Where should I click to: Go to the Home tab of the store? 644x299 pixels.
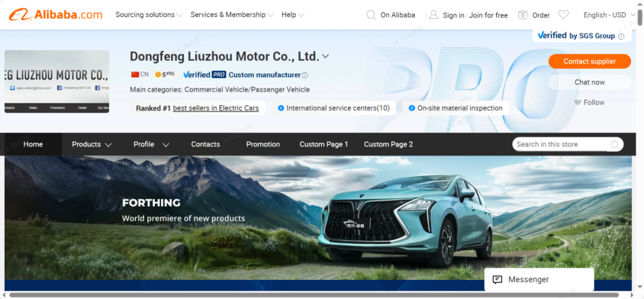(33, 144)
